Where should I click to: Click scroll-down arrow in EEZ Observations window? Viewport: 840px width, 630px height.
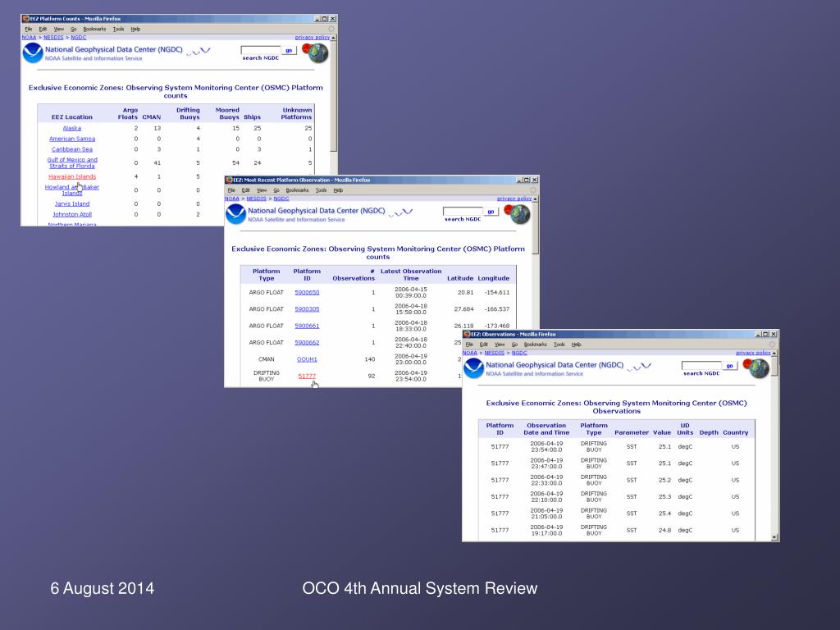[x=775, y=536]
